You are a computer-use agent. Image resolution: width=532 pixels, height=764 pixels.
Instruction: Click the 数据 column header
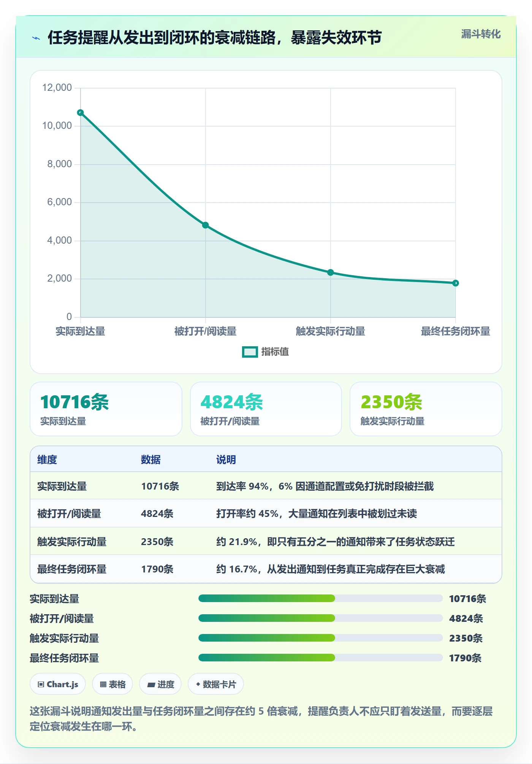151,460
